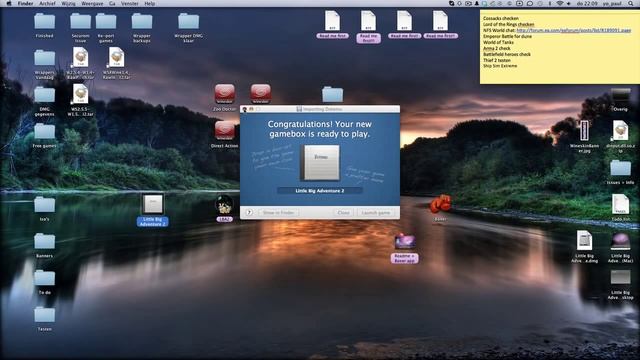The image size is (640, 360).
Task: Select the Boxer app icon with red gloves
Action: pos(440,204)
